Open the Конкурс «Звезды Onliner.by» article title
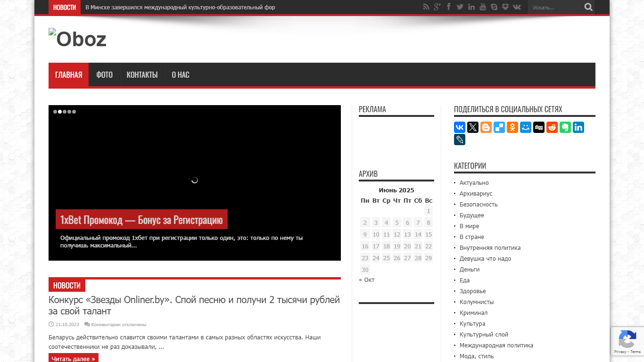This screenshot has width=644, height=362. tap(194, 305)
